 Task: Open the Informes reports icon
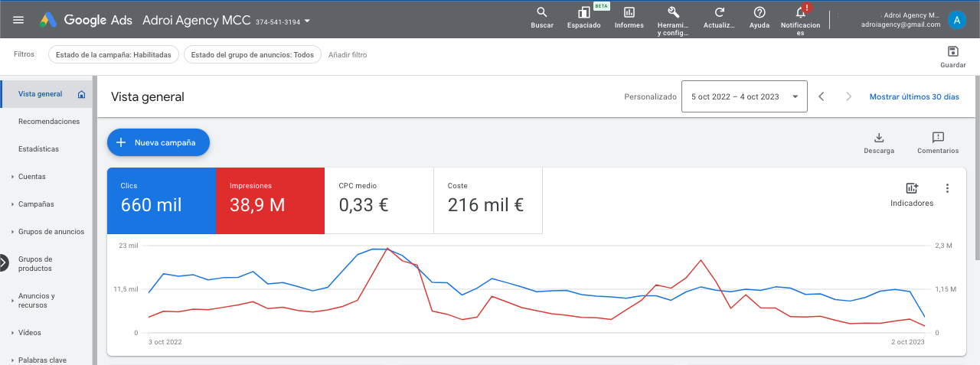tap(629, 13)
